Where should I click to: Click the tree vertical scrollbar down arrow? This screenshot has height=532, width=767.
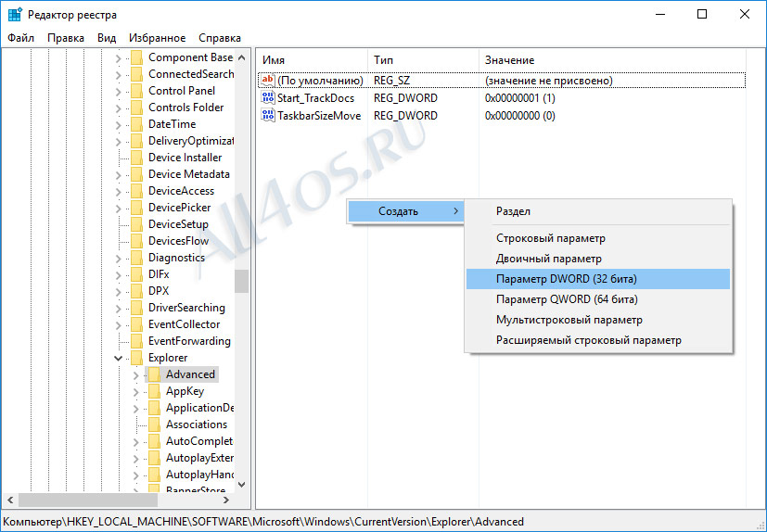242,485
